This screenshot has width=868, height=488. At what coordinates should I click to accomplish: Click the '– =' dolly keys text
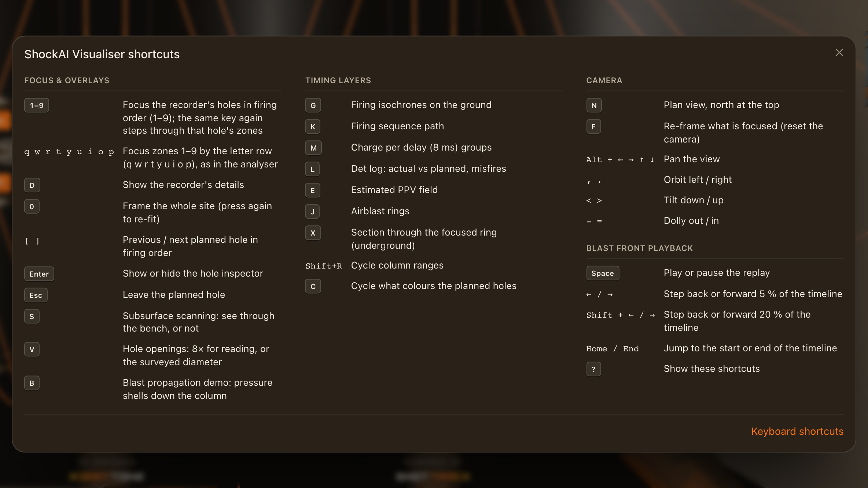pyautogui.click(x=594, y=221)
